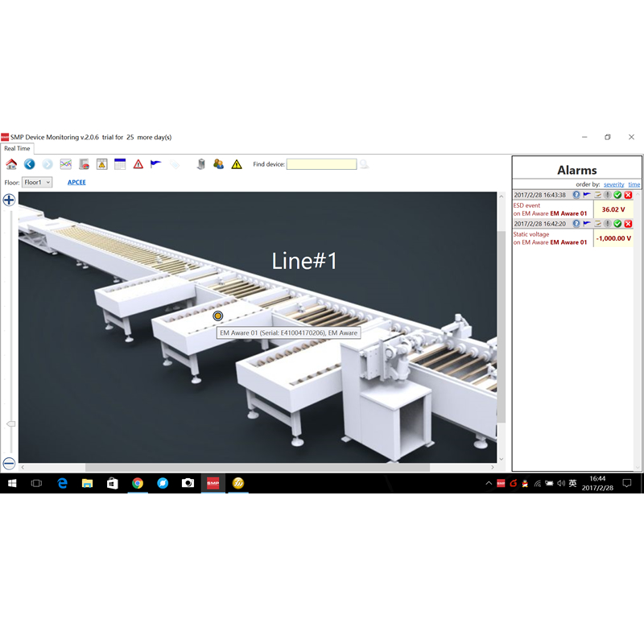The height and width of the screenshot is (644, 644).
Task: Click the map scroll-down arrow
Action: [x=501, y=459]
